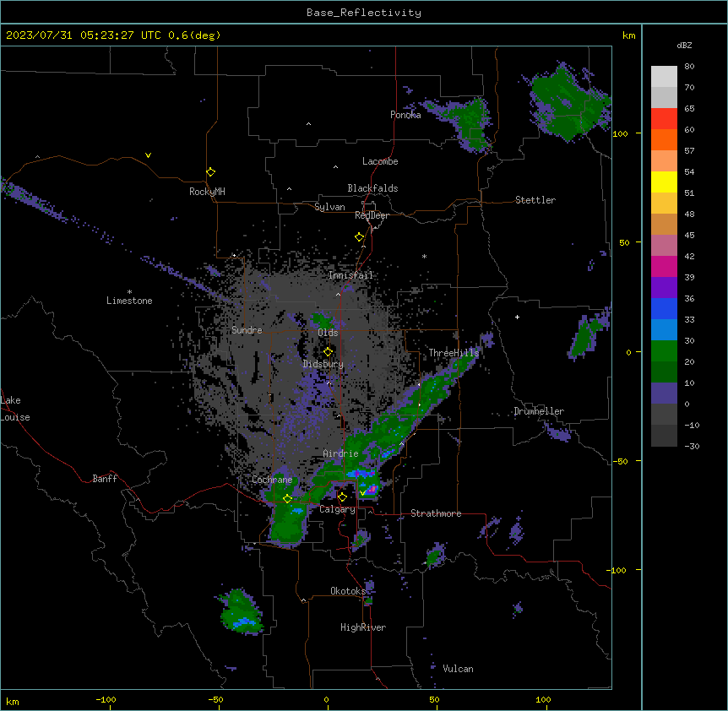Screen dimensions: 728x711
Task: Click the Innisfail city label
Action: click(350, 275)
